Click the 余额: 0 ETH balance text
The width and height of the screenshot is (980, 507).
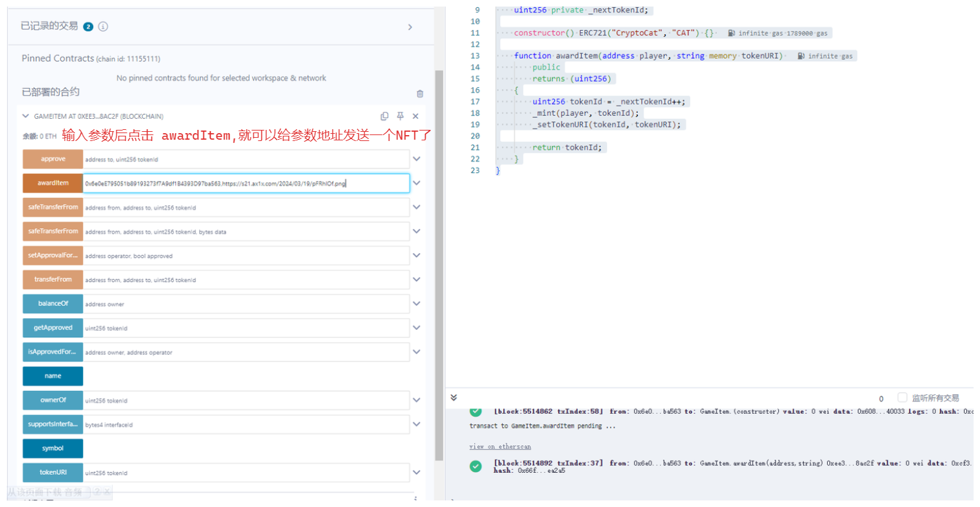click(39, 136)
